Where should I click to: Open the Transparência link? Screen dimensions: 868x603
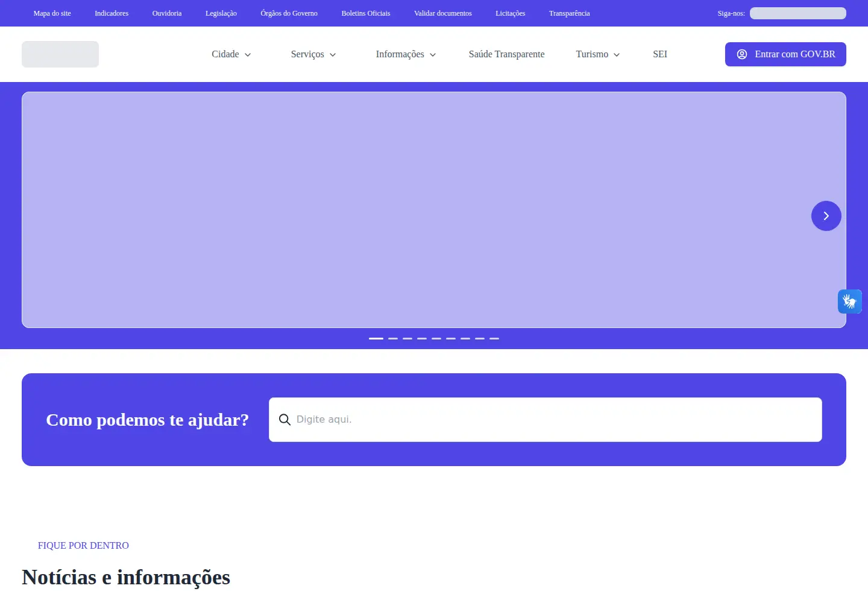click(x=570, y=13)
